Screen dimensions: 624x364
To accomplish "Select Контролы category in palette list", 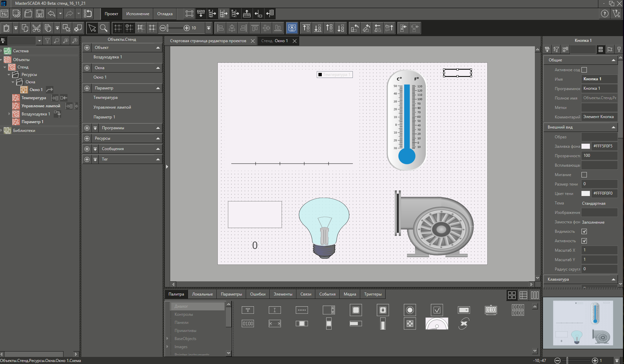I will (184, 314).
